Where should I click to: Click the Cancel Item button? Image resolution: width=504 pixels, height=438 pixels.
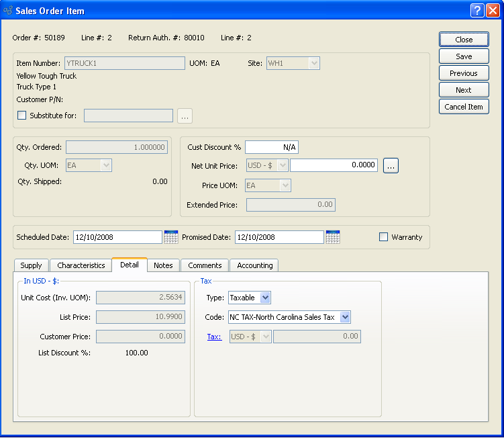point(464,107)
